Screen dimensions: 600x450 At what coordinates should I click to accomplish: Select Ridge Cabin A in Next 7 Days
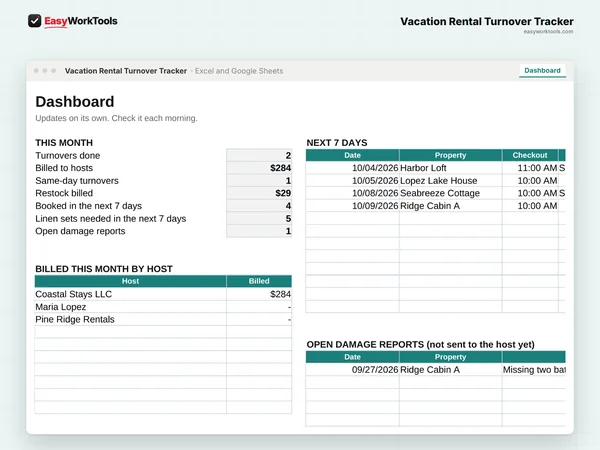(x=450, y=206)
